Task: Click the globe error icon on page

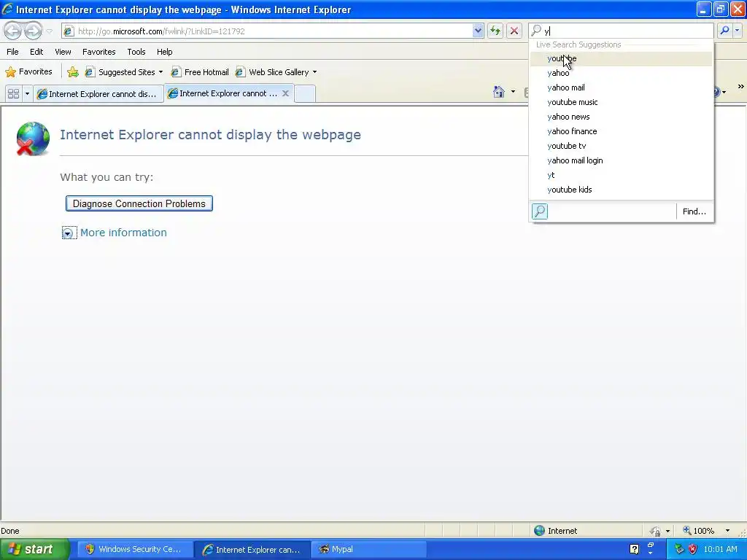Action: [32, 139]
